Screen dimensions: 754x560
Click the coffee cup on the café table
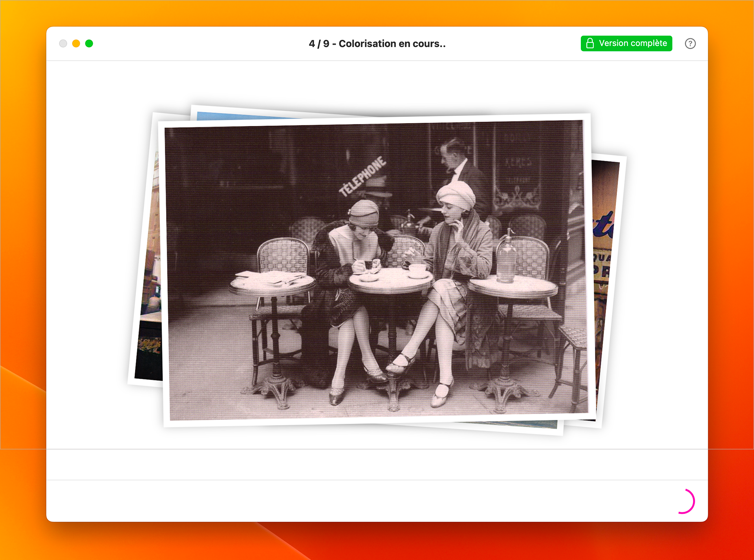pos(417,268)
